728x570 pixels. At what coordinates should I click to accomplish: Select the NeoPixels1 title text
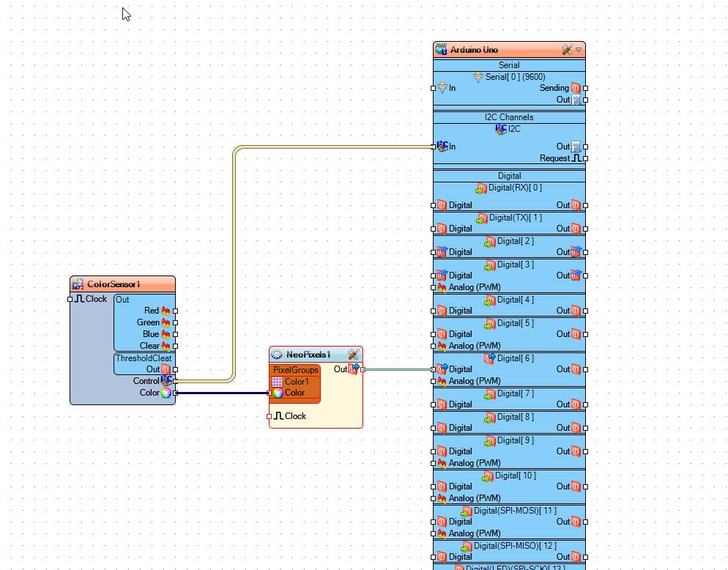[x=308, y=355]
